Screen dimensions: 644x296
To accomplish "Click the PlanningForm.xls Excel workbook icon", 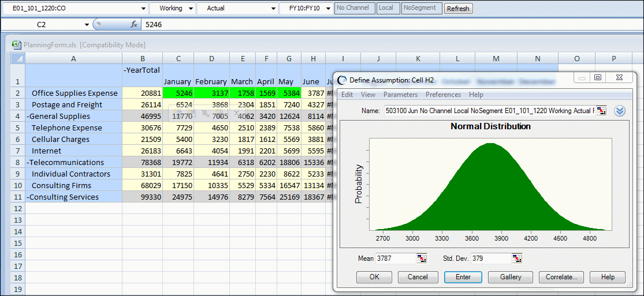I will tap(17, 45).
